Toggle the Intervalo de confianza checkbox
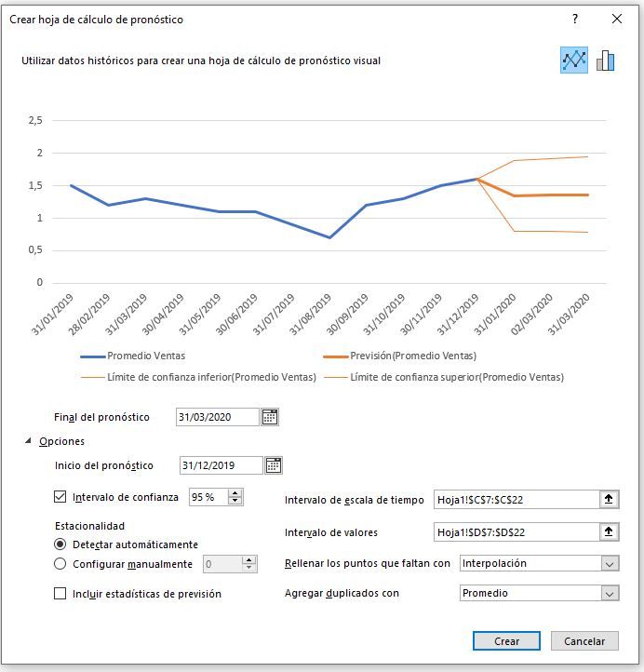 (60, 497)
